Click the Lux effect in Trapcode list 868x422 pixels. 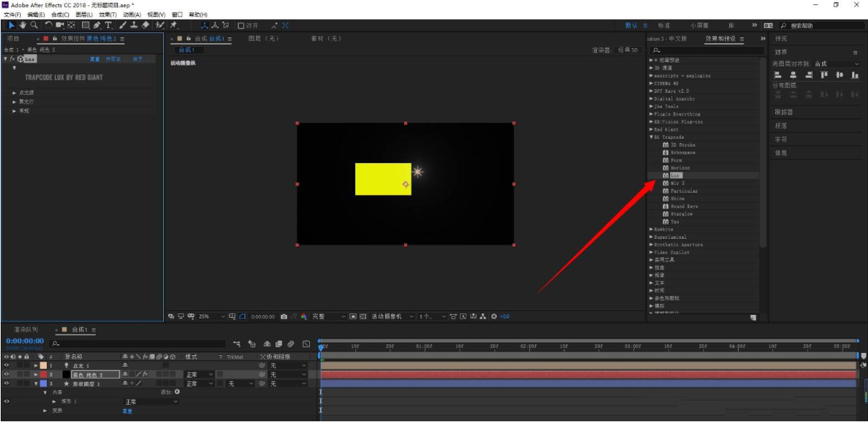pos(675,175)
